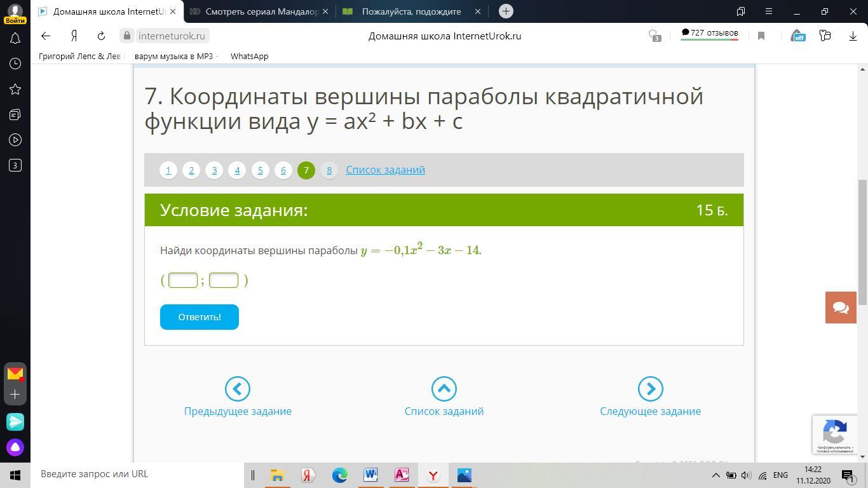
Task: Open video play icon in sidebar
Action: tap(15, 140)
